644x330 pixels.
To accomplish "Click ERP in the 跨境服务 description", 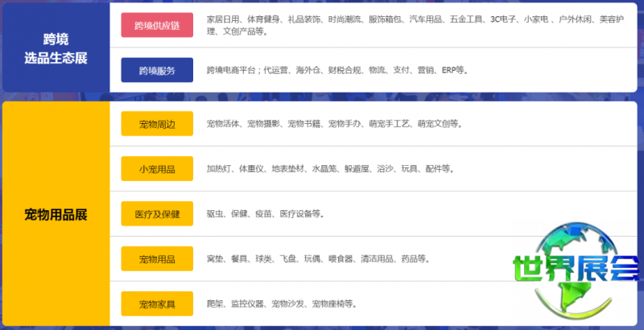I will 450,70.
